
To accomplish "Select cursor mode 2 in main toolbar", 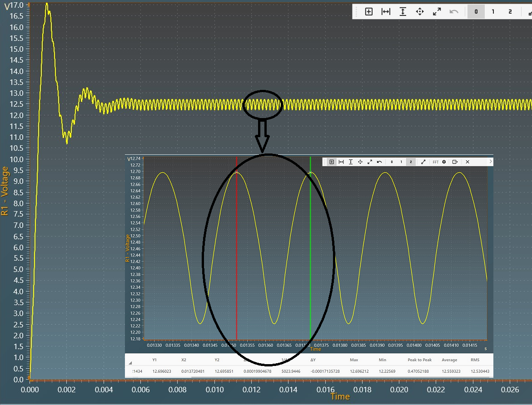I will pos(510,12).
